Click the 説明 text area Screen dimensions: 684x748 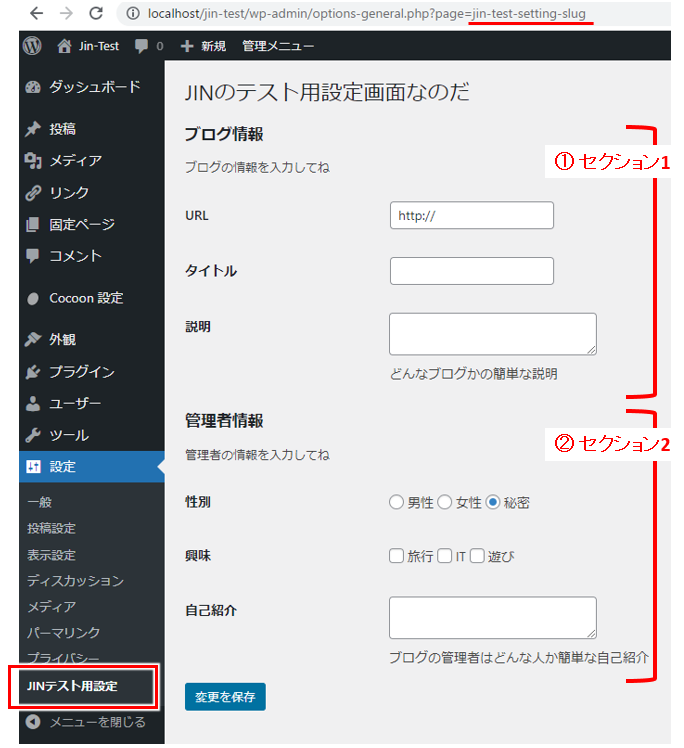click(493, 334)
